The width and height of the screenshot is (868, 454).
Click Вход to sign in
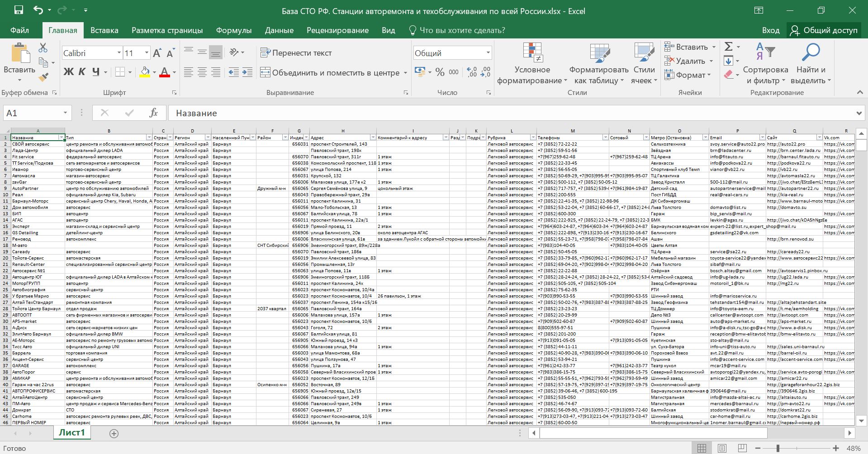tap(770, 30)
